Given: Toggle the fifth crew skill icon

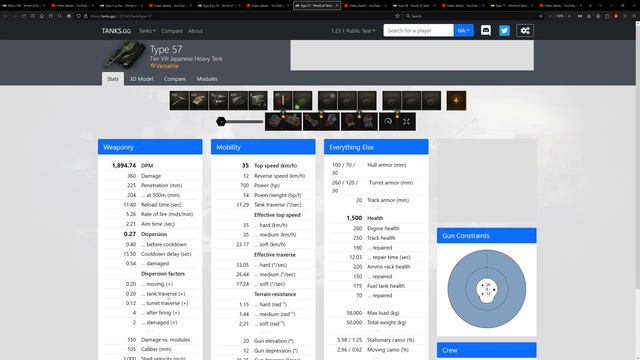Looking at the screenshot, I should tap(350, 122).
